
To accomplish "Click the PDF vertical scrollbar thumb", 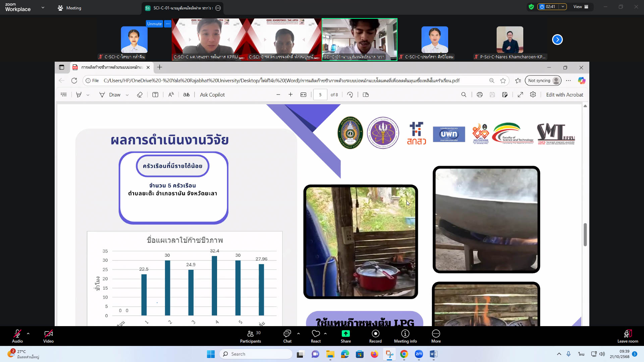I will pyautogui.click(x=585, y=235).
